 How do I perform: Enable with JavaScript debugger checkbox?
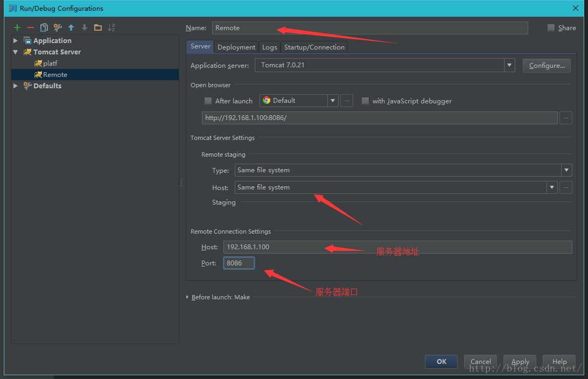[365, 101]
